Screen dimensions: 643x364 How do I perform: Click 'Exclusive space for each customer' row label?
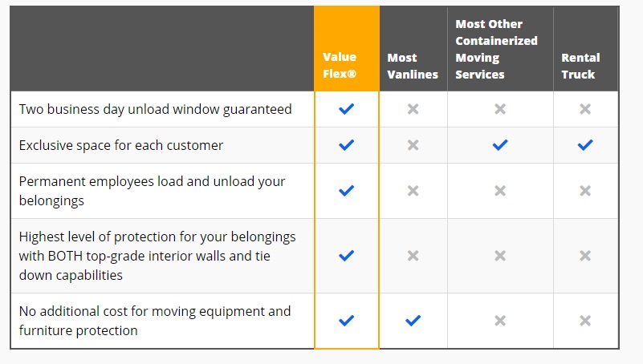[x=121, y=145]
